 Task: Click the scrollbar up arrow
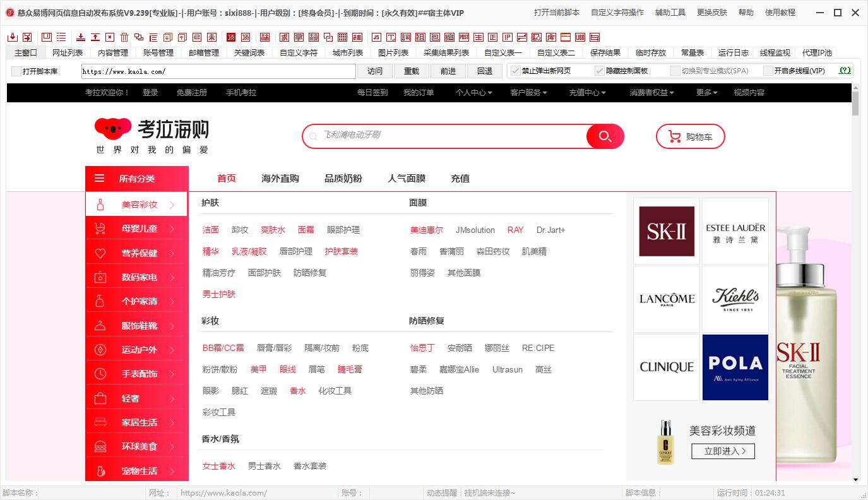(855, 87)
